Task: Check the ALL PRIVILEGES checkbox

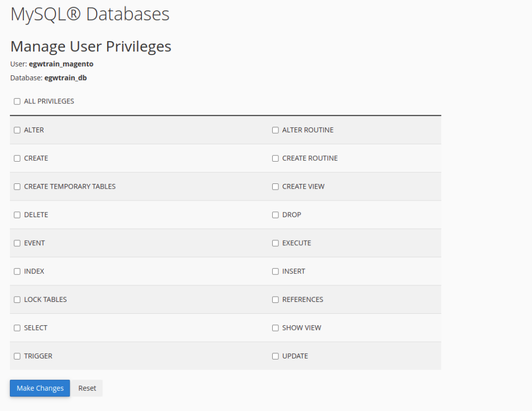Action: 17,101
